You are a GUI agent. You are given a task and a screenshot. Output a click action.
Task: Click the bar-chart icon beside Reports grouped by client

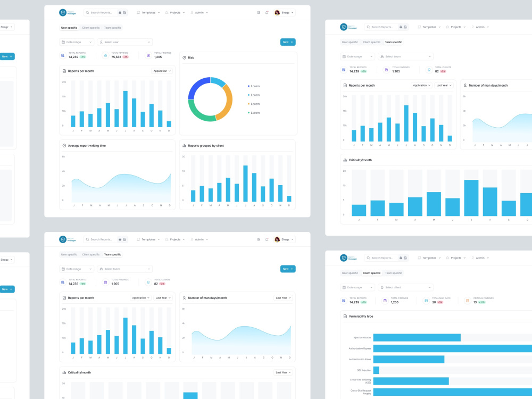pos(184,146)
